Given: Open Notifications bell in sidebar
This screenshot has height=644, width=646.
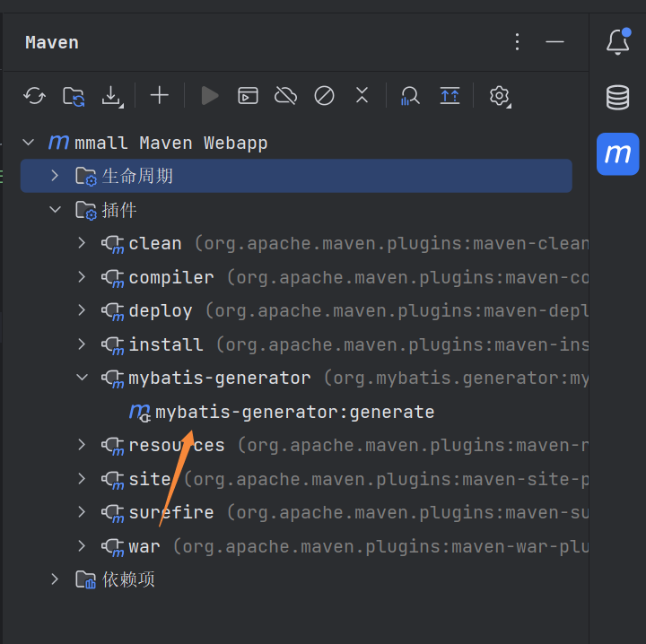Looking at the screenshot, I should (x=618, y=41).
